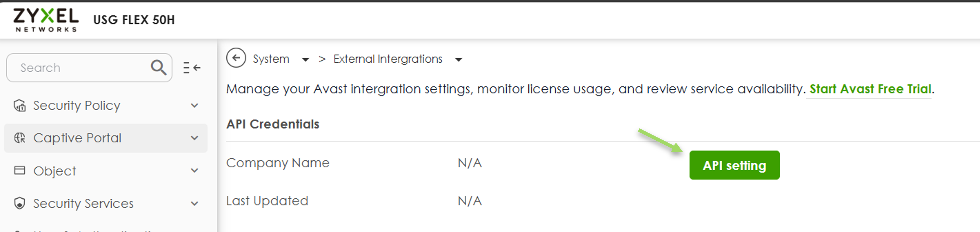The height and width of the screenshot is (232, 980).
Task: Click the Company Name N/A value
Action: (470, 163)
